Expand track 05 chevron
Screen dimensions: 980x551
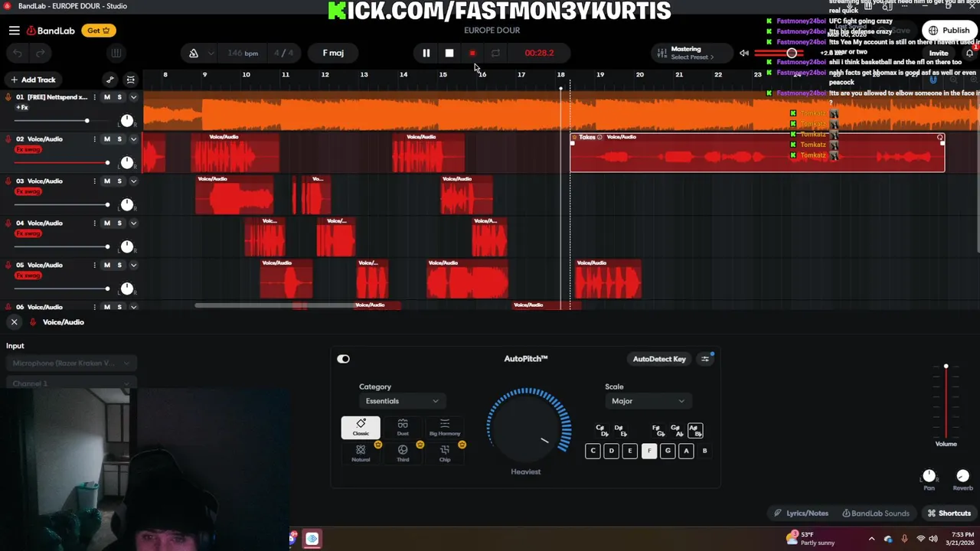click(133, 266)
